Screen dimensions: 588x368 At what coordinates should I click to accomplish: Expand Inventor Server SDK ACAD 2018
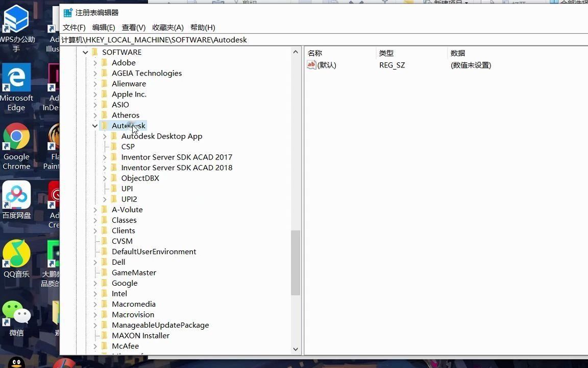click(105, 168)
